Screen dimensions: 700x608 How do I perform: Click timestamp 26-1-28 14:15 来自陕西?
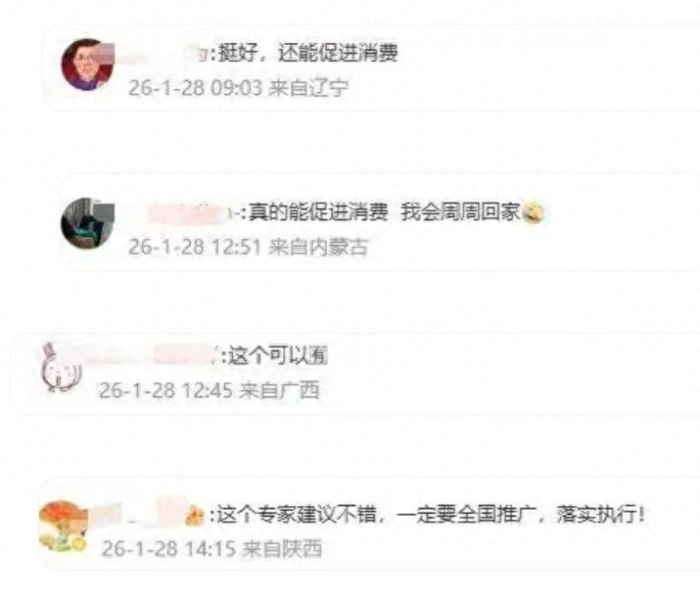tap(211, 549)
